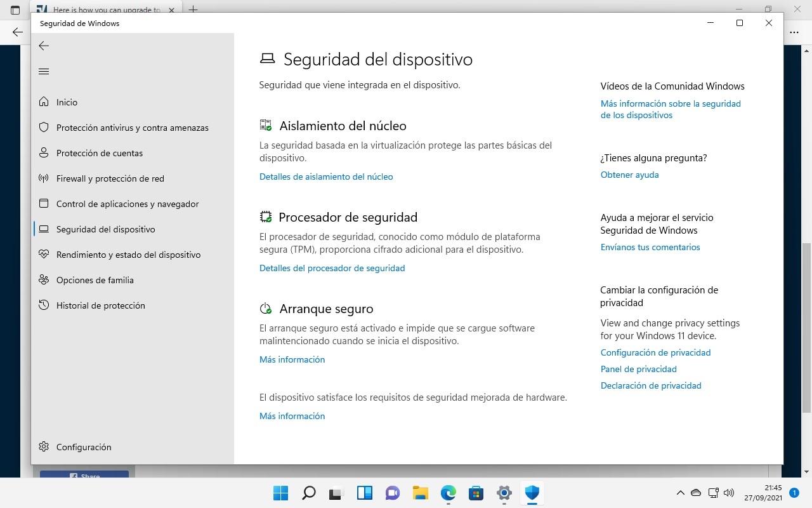Viewport: 812px width, 508px height.
Task: Click the Windows Start button on taskbar
Action: pos(280,493)
